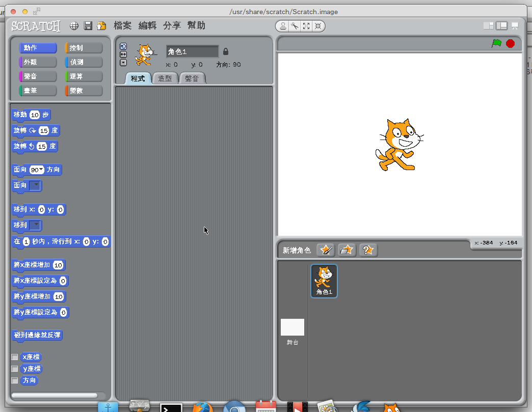Select the 動作 block category
The width and height of the screenshot is (532, 412).
pos(38,48)
